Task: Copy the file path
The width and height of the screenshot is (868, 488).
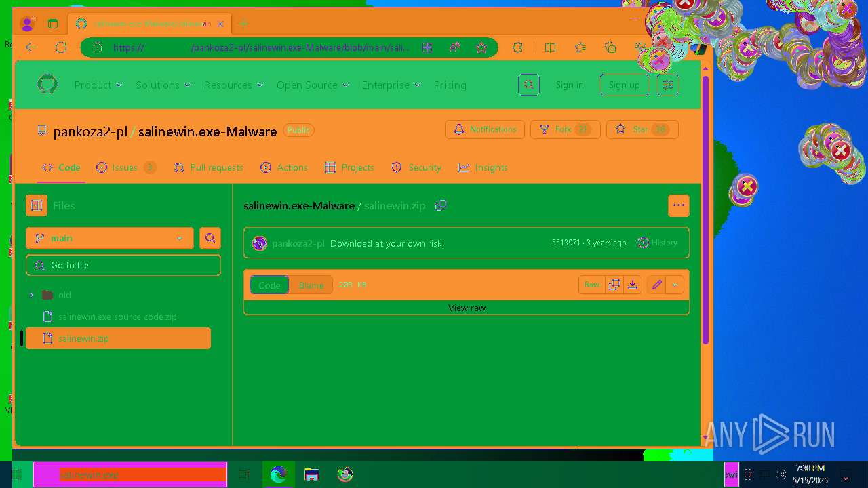Action: pyautogui.click(x=441, y=205)
